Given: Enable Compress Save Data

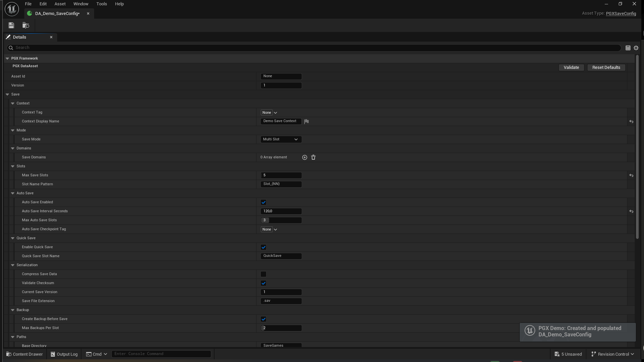Looking at the screenshot, I should click(263, 274).
